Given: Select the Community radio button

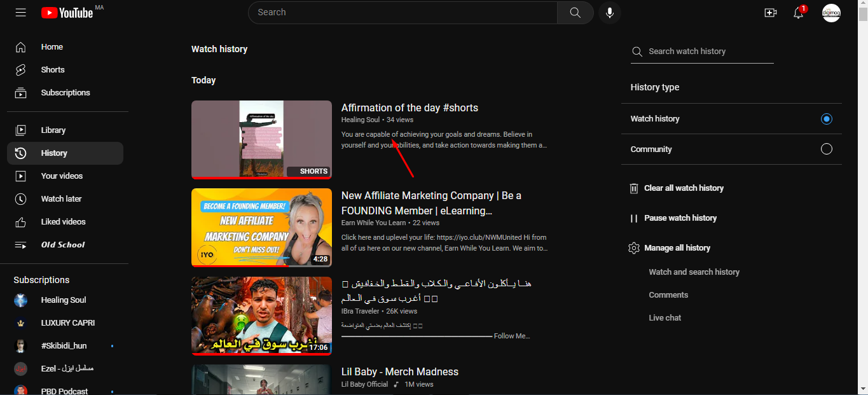Looking at the screenshot, I should [x=826, y=149].
